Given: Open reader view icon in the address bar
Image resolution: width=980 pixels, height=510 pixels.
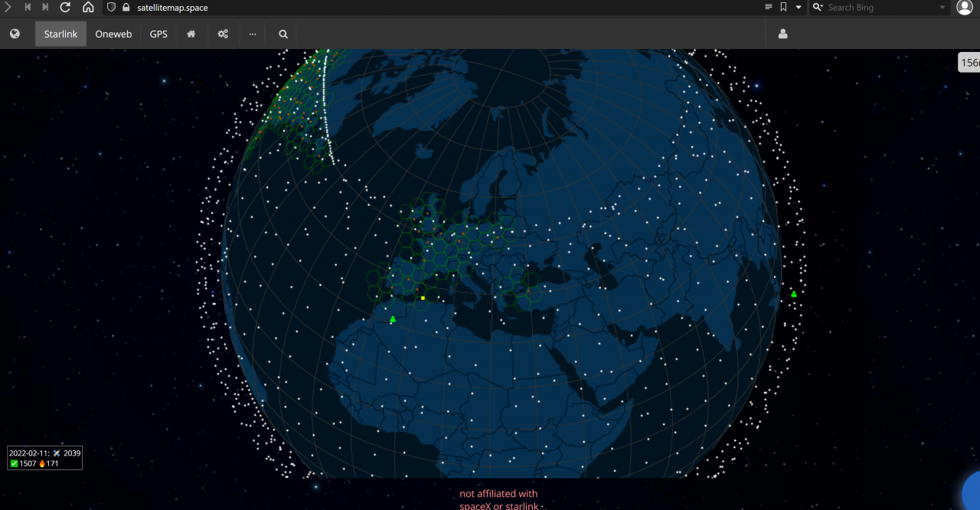Looking at the screenshot, I should (769, 7).
